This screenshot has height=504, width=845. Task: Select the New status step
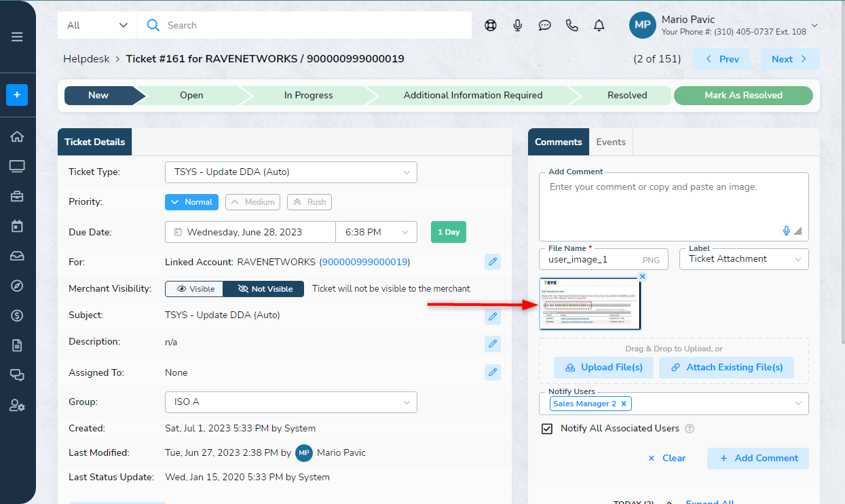98,95
